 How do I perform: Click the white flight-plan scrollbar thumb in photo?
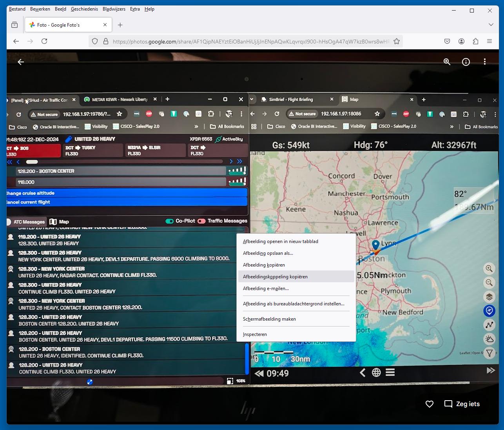pyautogui.click(x=32, y=162)
